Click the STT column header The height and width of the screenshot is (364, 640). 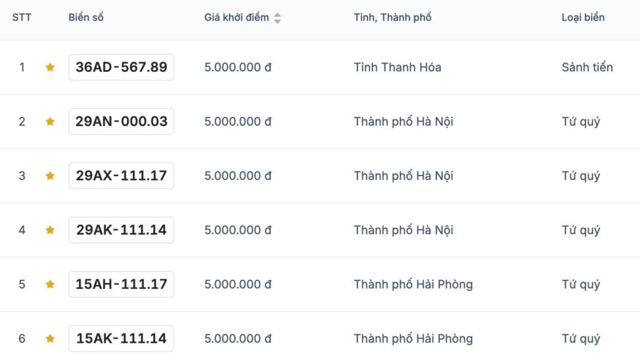[x=22, y=17]
